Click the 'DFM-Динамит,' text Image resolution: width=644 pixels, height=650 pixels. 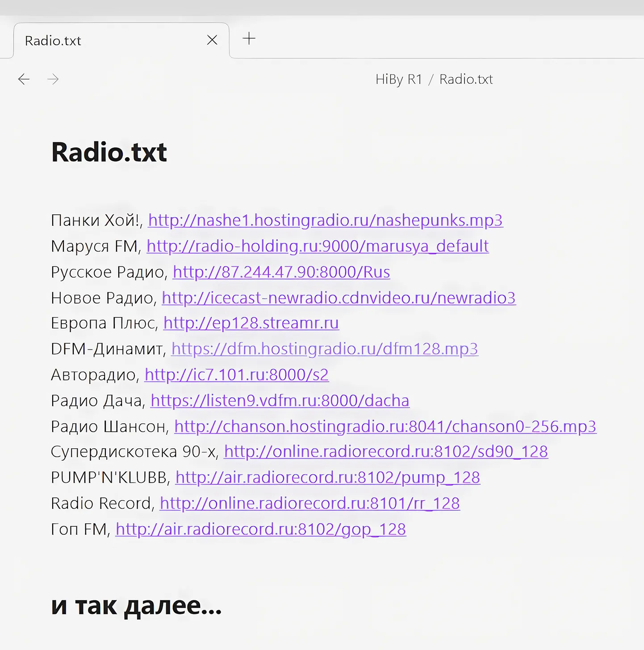(x=109, y=349)
